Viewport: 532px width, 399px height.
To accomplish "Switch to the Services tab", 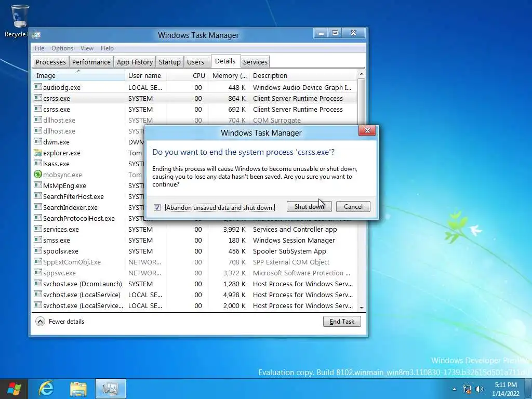I will (255, 62).
